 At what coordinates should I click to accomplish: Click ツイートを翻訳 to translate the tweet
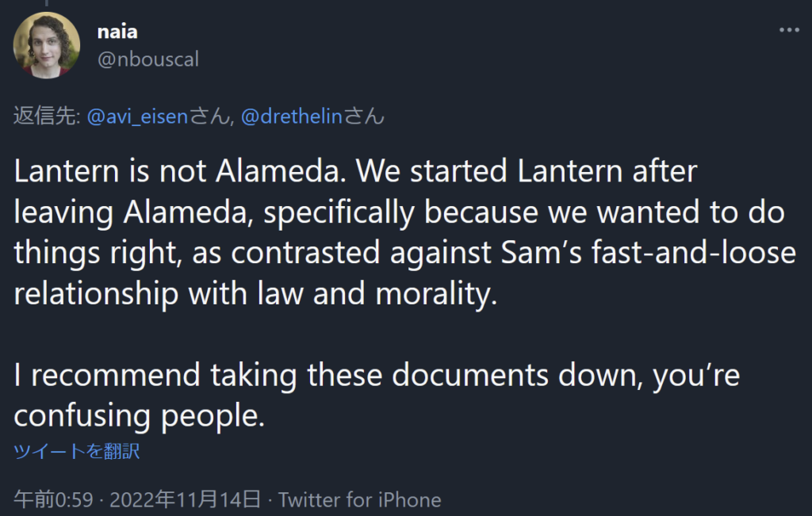[77, 452]
